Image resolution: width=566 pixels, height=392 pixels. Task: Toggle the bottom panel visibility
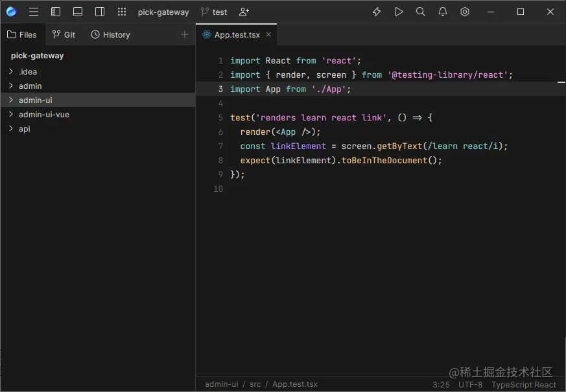click(78, 12)
